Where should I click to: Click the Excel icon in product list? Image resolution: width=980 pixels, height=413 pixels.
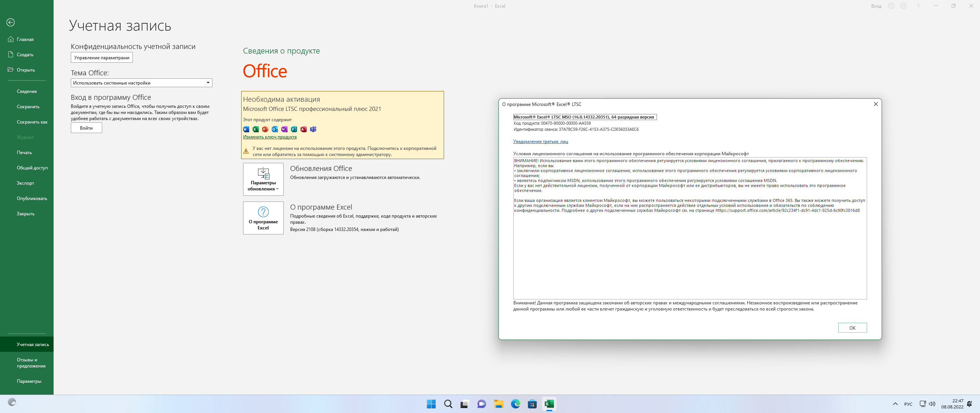[x=256, y=129]
